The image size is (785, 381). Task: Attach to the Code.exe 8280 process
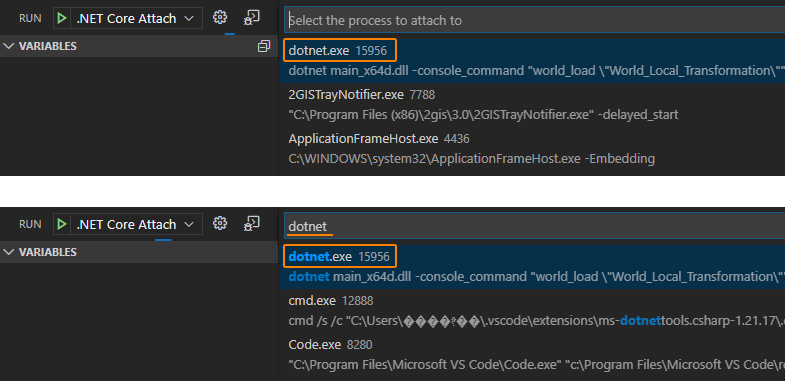tap(532, 355)
